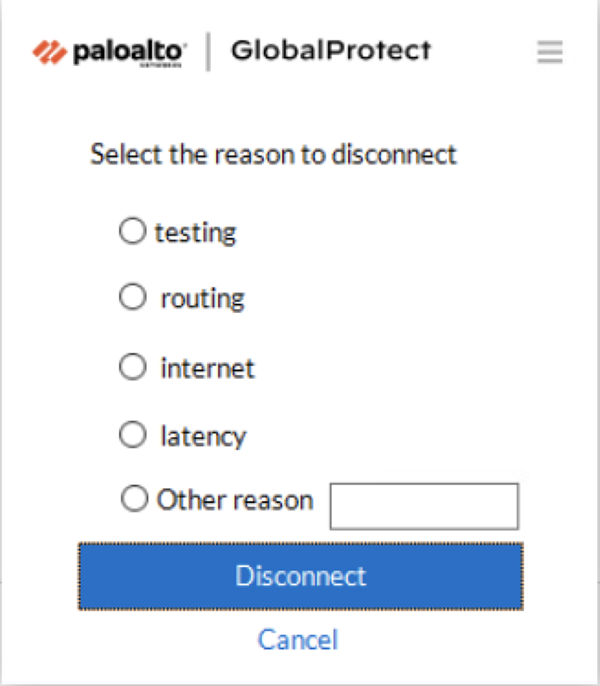Click the "Other reason" label text
Screen dimensions: 600x686
[x=235, y=500]
